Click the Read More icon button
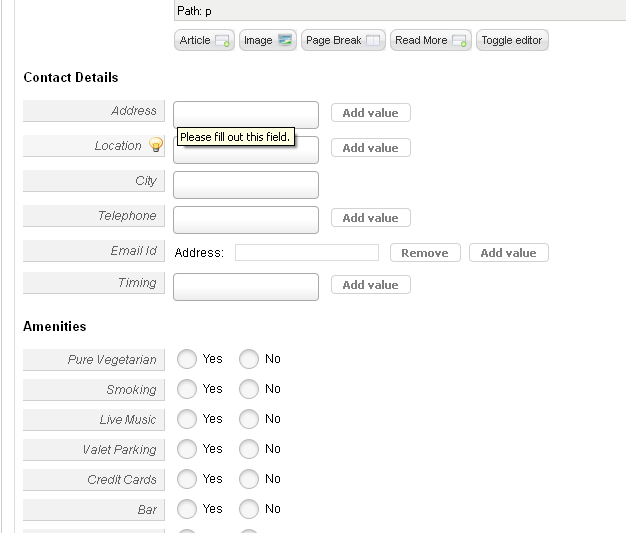The image size is (626, 533). click(430, 40)
